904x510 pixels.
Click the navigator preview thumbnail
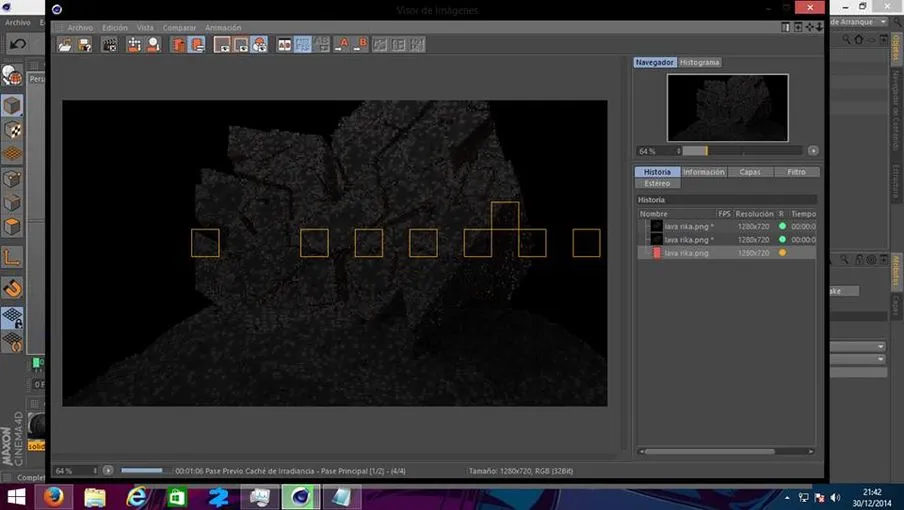728,108
